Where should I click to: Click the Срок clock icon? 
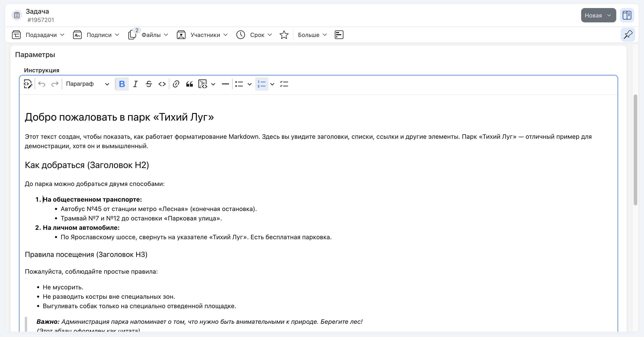240,35
